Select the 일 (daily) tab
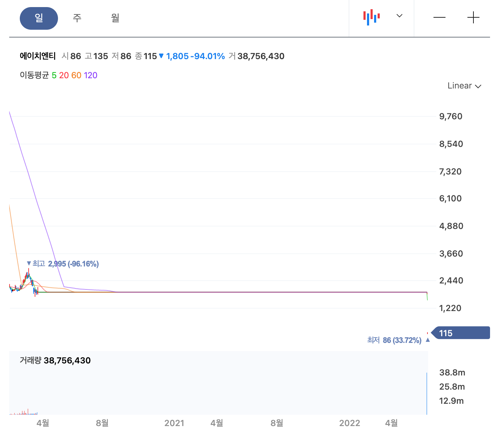 click(39, 18)
